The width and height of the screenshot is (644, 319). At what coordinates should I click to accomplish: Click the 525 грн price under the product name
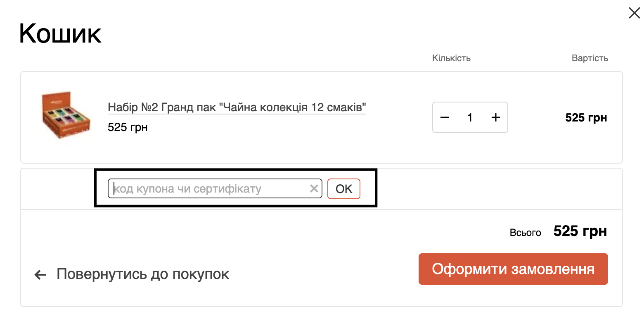[128, 127]
